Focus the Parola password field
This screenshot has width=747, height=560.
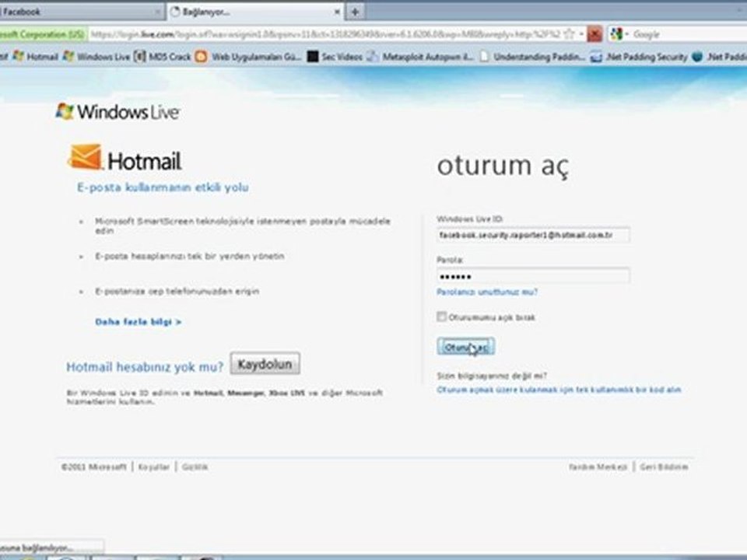[533, 276]
